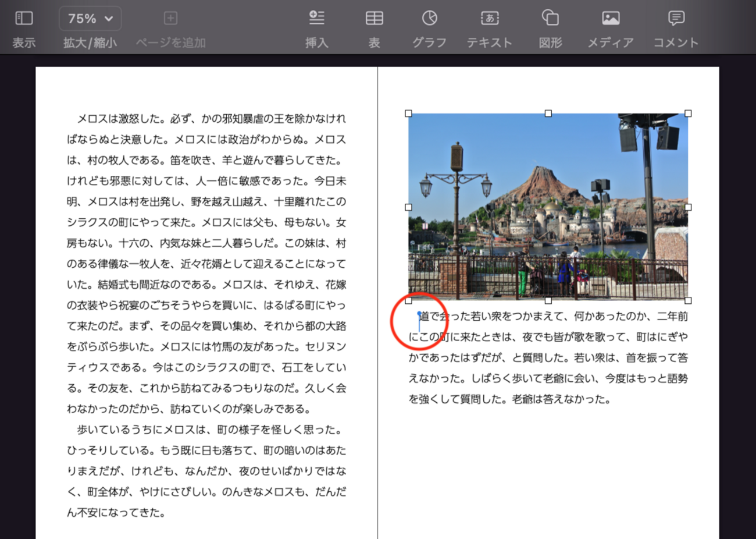The image size is (756, 539).
Task: Open the 75% zoom level dropdown
Action: [90, 19]
